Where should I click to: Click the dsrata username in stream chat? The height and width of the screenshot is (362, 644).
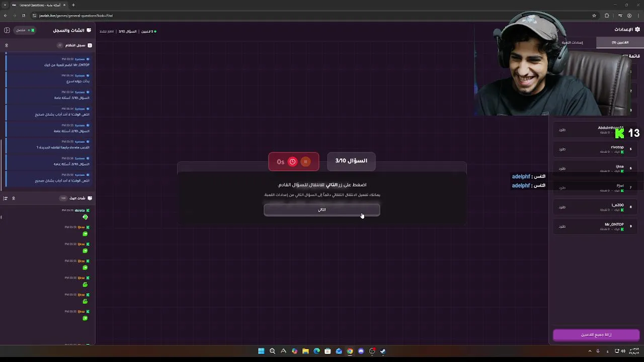(79, 211)
